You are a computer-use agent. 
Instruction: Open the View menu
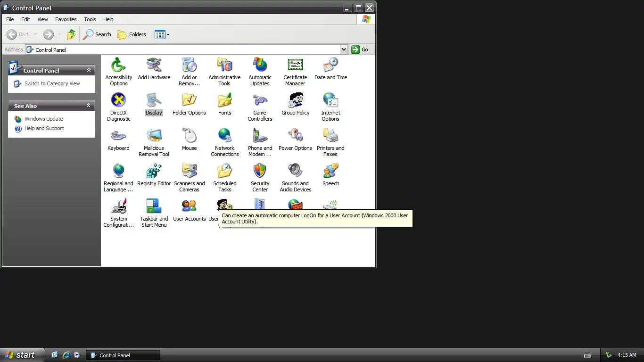(42, 19)
